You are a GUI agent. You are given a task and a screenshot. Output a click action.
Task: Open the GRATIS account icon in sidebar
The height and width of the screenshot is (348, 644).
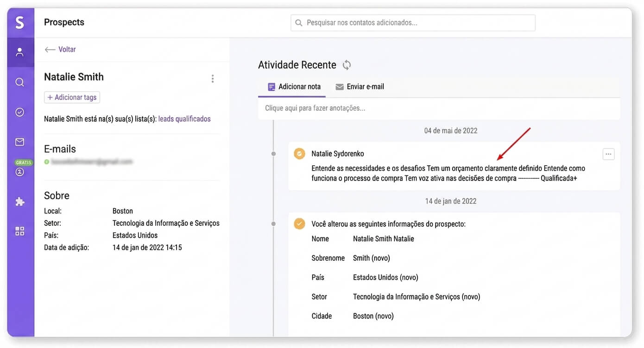[19, 169]
